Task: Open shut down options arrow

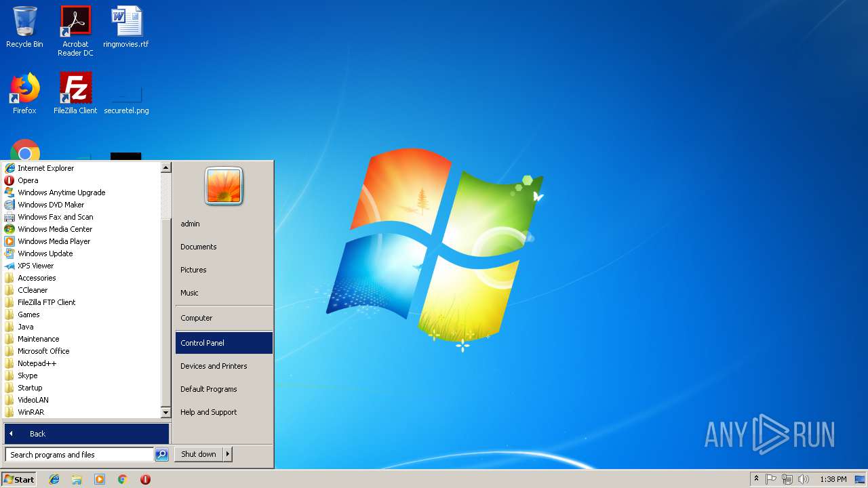Action: tap(228, 454)
